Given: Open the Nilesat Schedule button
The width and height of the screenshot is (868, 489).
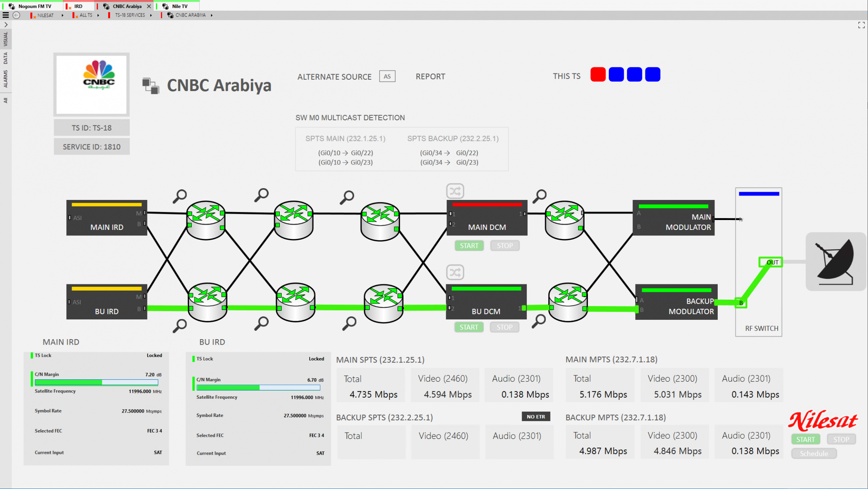Looking at the screenshot, I should coord(814,454).
